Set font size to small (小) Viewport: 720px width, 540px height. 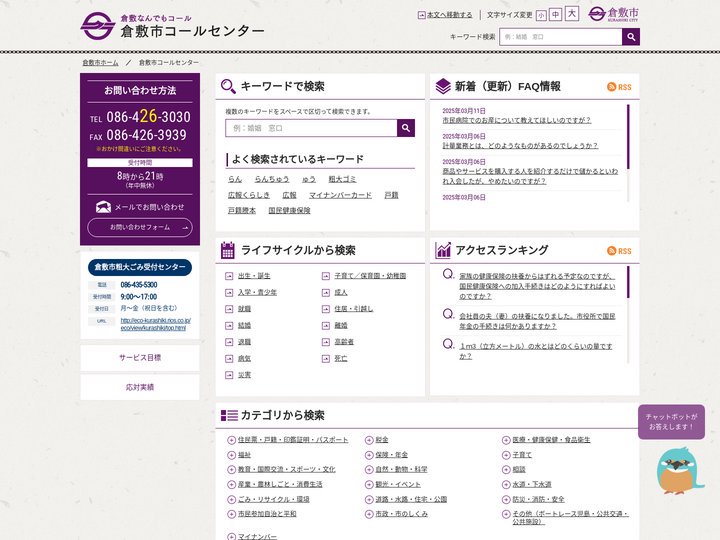pyautogui.click(x=541, y=16)
